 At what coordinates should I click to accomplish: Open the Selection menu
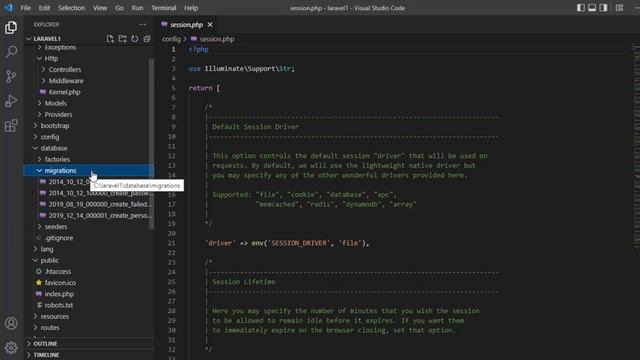[x=71, y=8]
